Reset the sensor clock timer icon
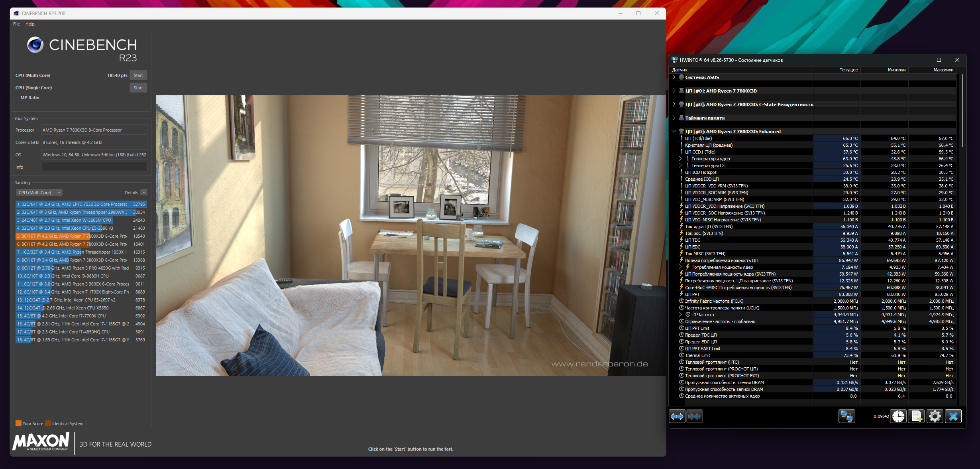980x469 pixels. point(898,416)
